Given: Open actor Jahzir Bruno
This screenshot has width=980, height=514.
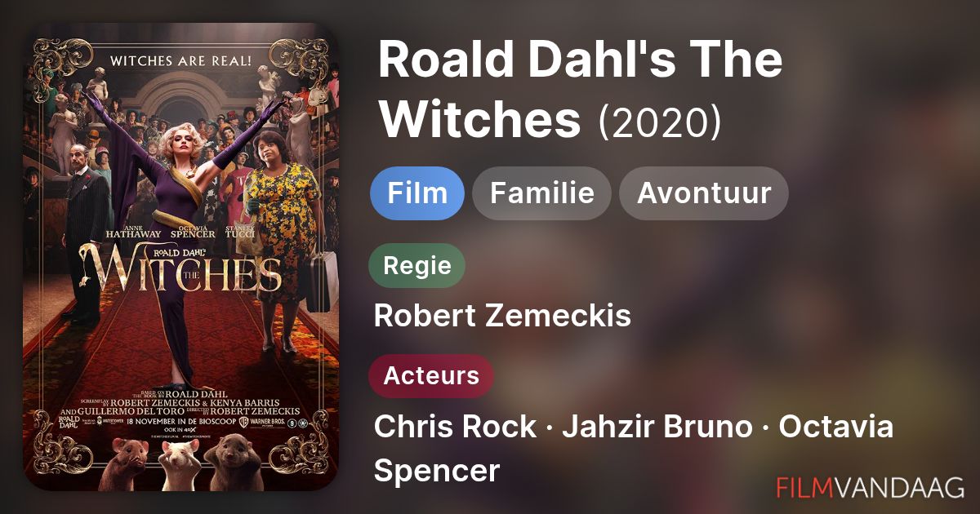Looking at the screenshot, I should click(x=657, y=427).
